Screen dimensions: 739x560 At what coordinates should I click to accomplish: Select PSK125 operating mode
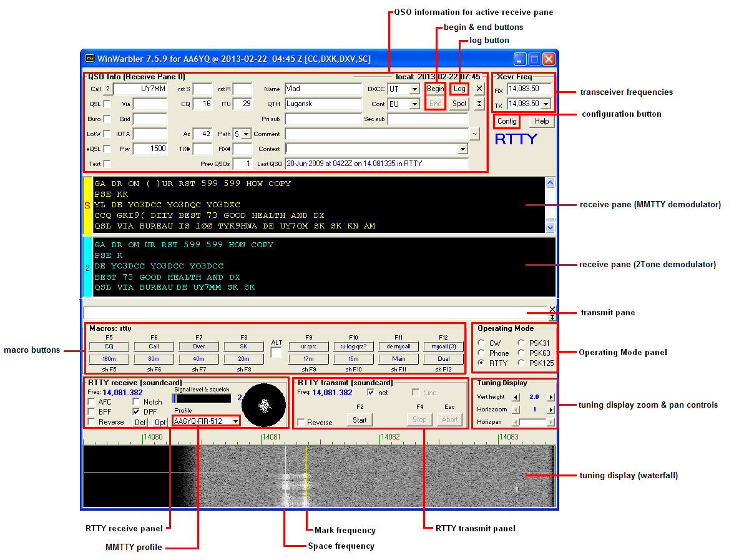521,363
